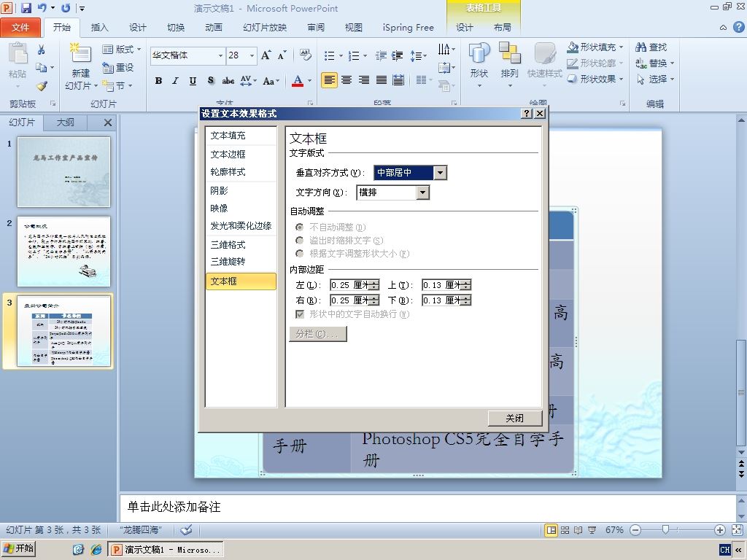747x560 pixels.
Task: Align text left in ribbon
Action: [329, 80]
